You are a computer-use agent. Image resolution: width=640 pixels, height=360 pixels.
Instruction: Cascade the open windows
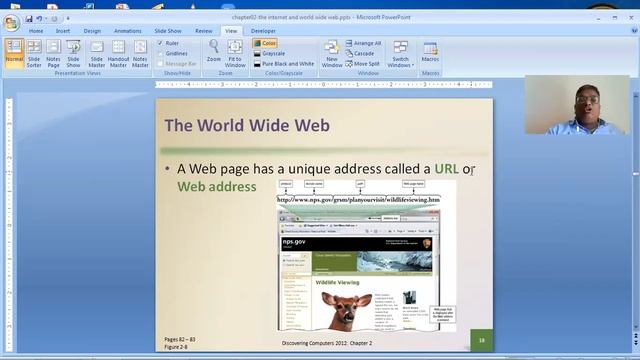coord(360,53)
